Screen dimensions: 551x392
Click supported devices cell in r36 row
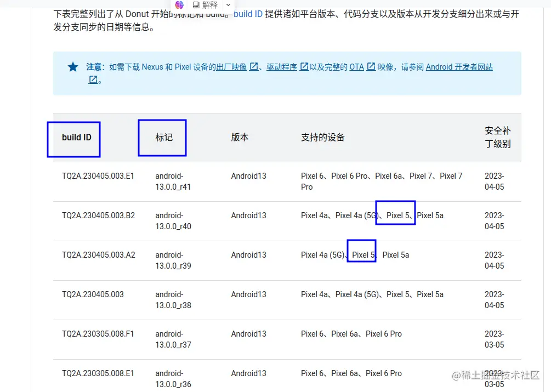click(351, 373)
